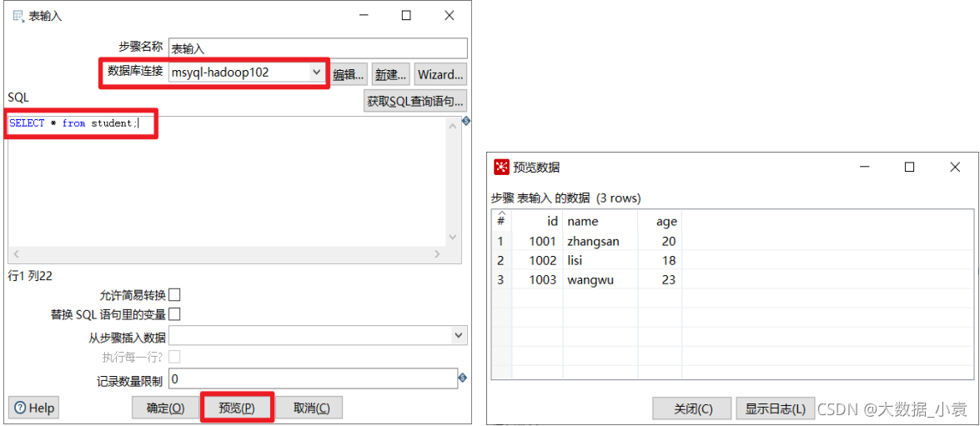Screen dimensions: 980x426
Task: Click the variable icon beside the SQL editor
Action: pos(465,121)
